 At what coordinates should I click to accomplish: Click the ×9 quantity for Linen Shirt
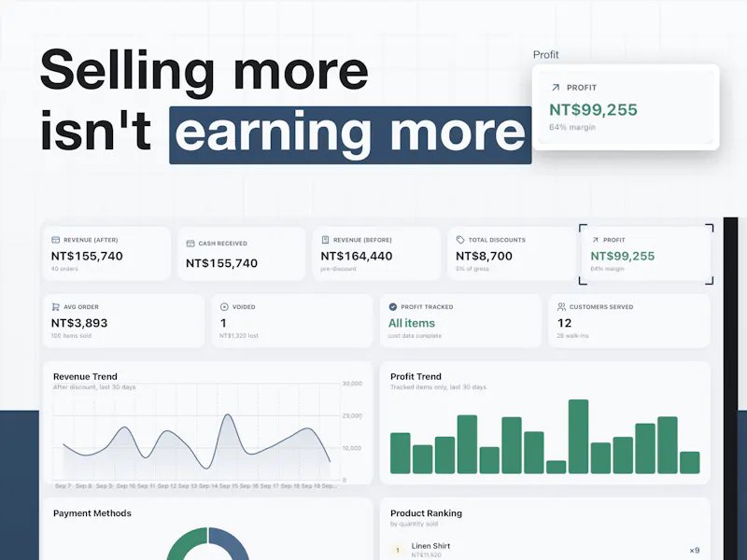pos(695,551)
